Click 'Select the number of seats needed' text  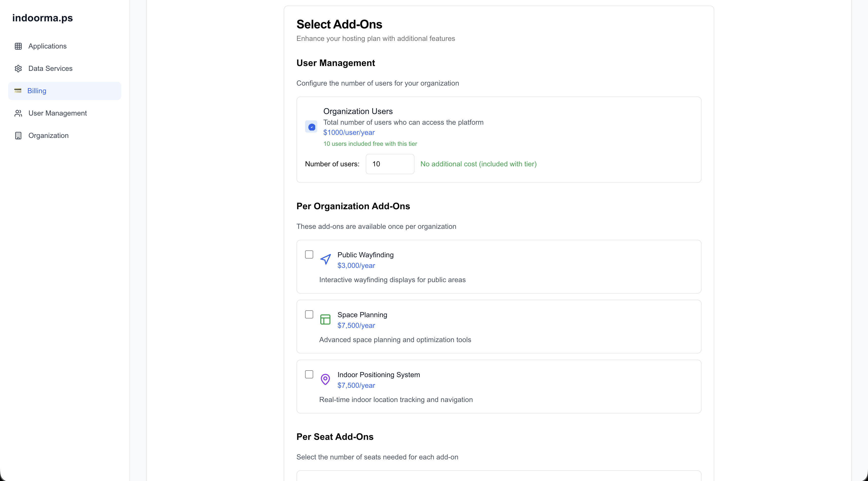(x=377, y=457)
